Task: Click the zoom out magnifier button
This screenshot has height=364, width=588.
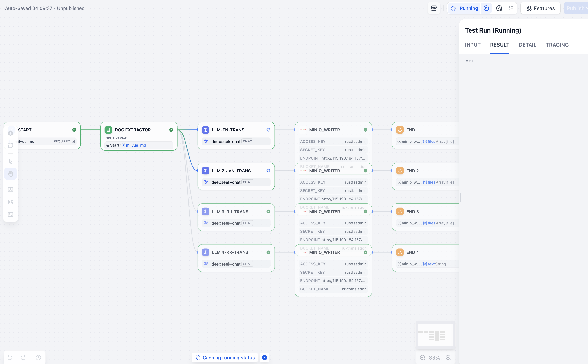Action: (x=423, y=358)
